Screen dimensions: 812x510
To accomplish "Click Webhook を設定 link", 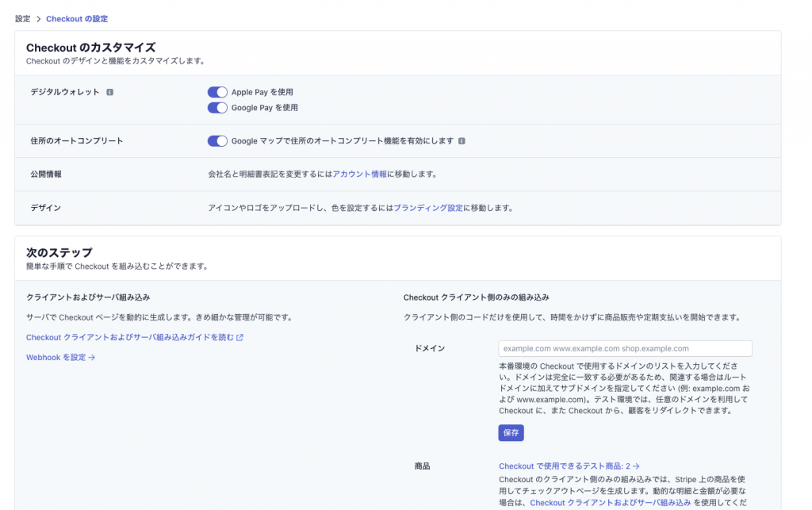I will click(60, 357).
